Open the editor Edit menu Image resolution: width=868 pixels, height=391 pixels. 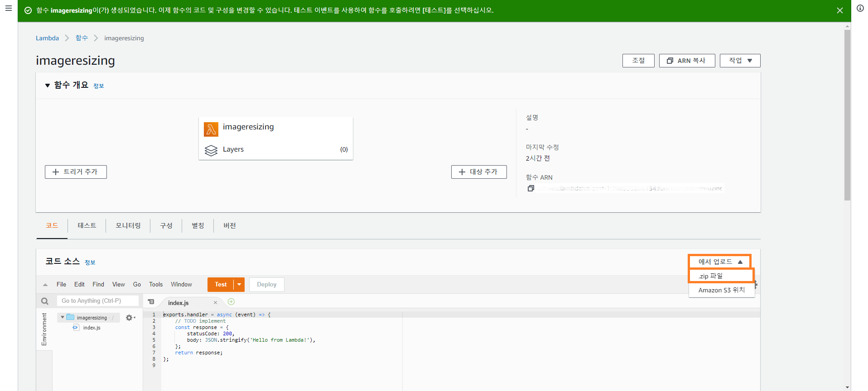coord(79,285)
